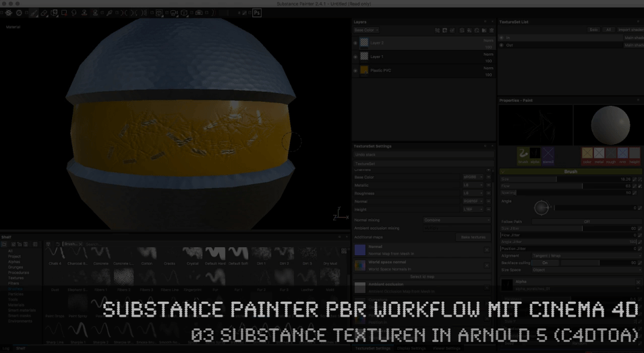Click the Export to Photoshop Ps icon
The image size is (644, 353).
pos(257,13)
